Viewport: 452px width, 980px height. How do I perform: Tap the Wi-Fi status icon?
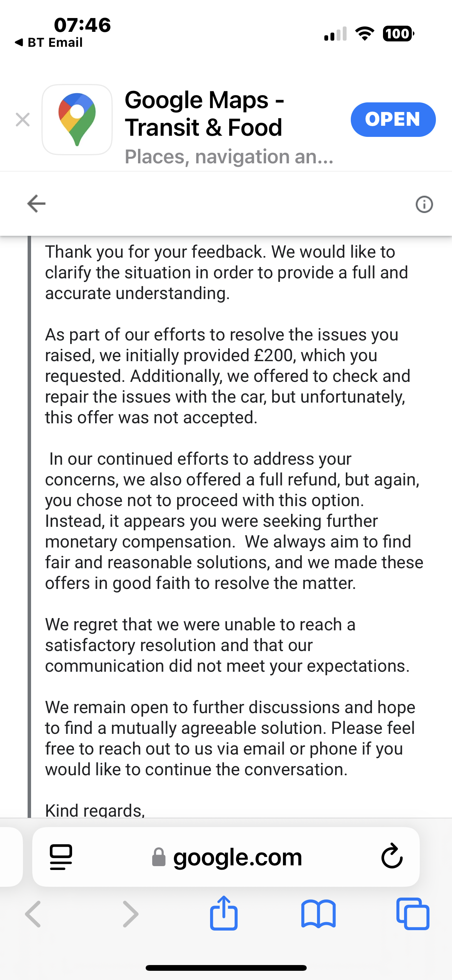(x=365, y=34)
